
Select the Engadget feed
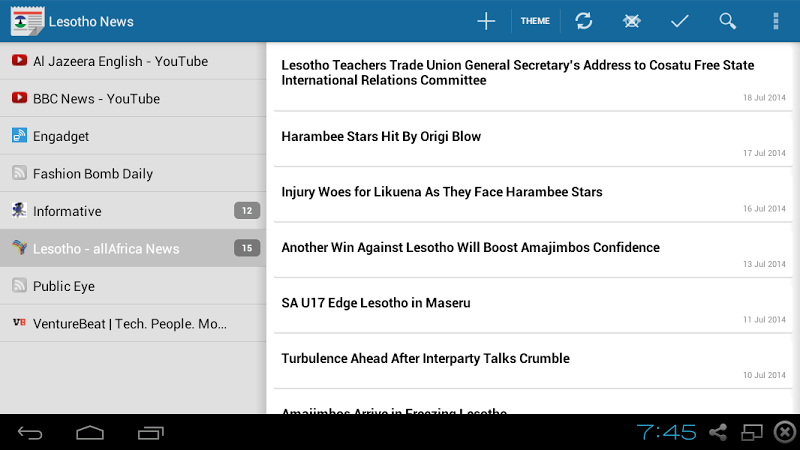(61, 136)
